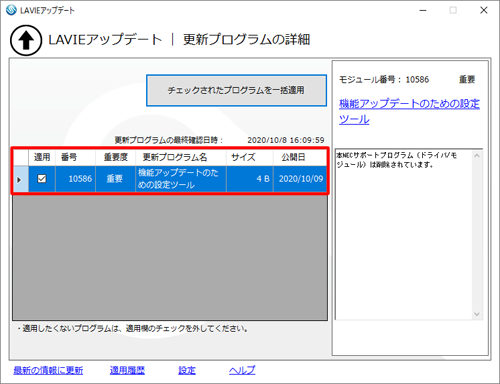The height and width of the screenshot is (384, 500).
Task: Select the date cell 2020/10/09
Action: coord(300,179)
